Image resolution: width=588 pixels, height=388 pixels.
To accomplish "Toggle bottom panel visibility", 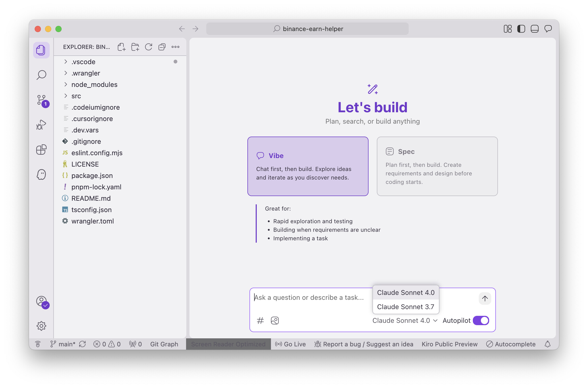I will pyautogui.click(x=534, y=29).
